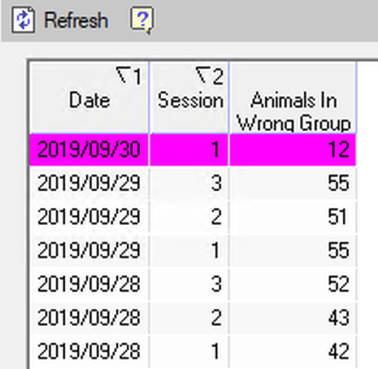Click the wrong group count 52 cell

click(x=293, y=284)
